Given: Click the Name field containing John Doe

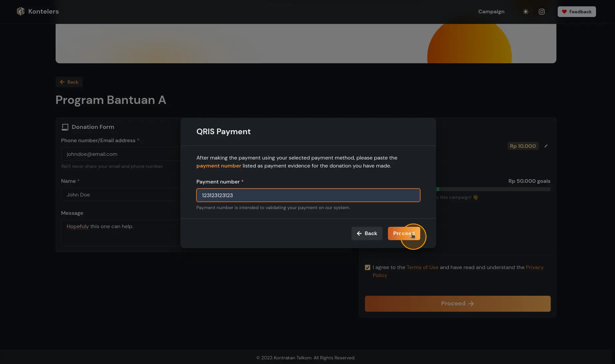Looking at the screenshot, I should tap(121, 195).
